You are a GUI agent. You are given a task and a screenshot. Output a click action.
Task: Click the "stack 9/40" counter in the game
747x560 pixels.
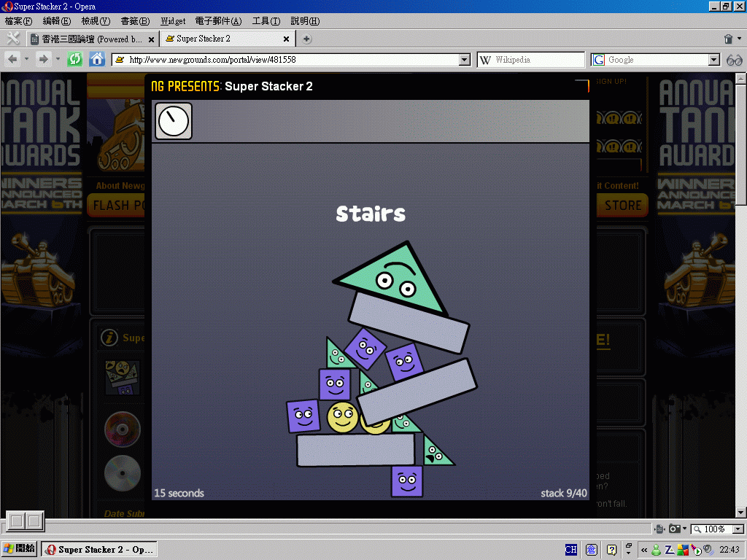pos(564,494)
